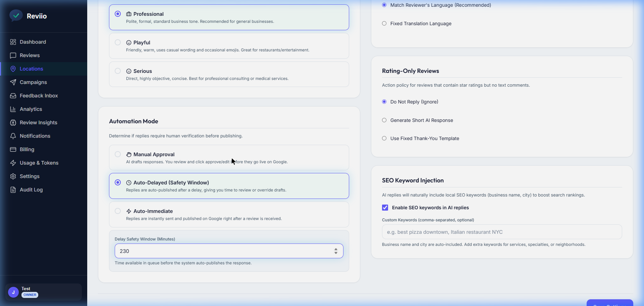644x306 pixels.
Task: Select the Serious tone radio button
Action: click(118, 71)
